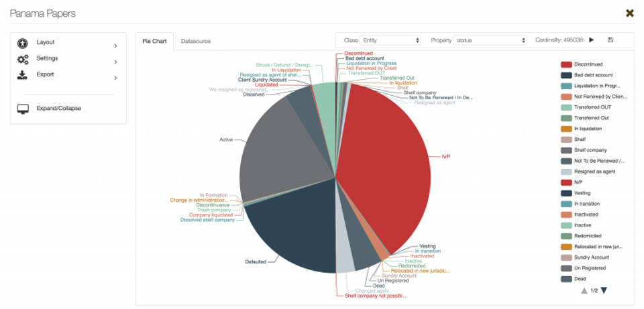Viewport: 644px width, 309px height.
Task: Select the Pie Chart tab
Action: pyautogui.click(x=154, y=41)
